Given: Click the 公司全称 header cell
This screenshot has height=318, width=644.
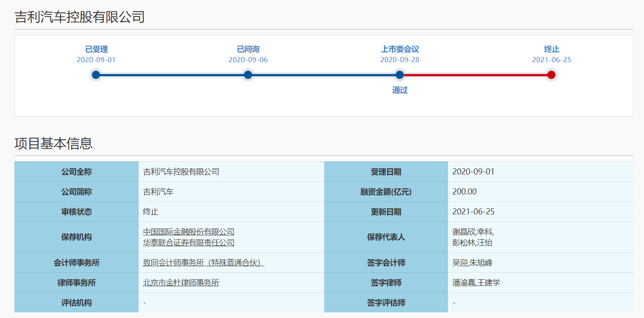Looking at the screenshot, I should pyautogui.click(x=76, y=172).
